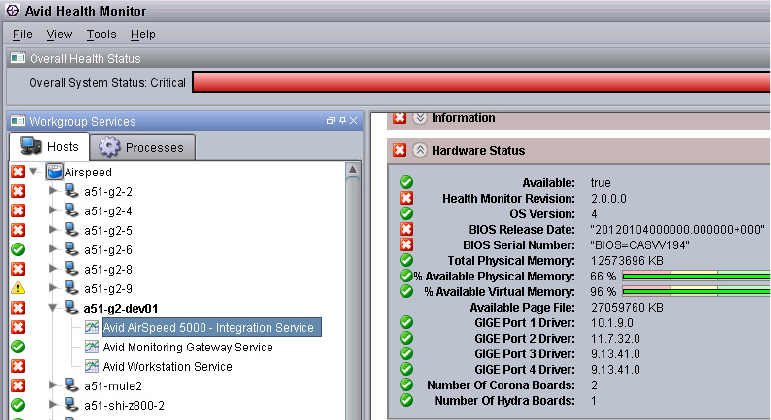Collapse the Airspeed tree node

[x=33, y=172]
